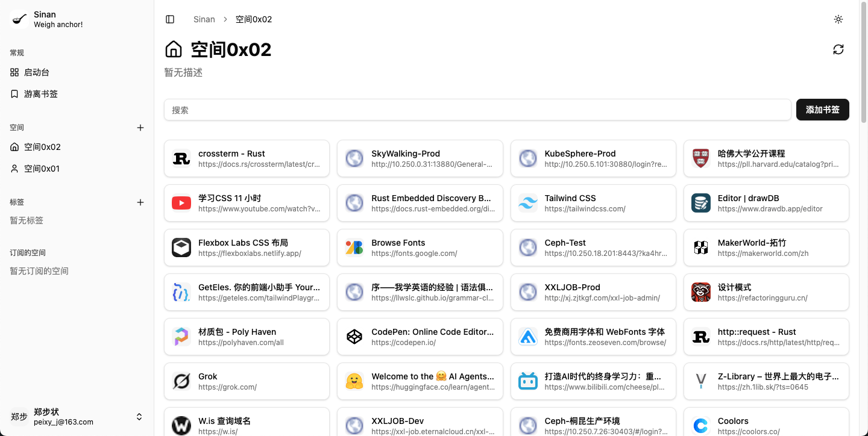This screenshot has height=436, width=868.
Task: Add a new space with plus icon
Action: click(x=140, y=128)
